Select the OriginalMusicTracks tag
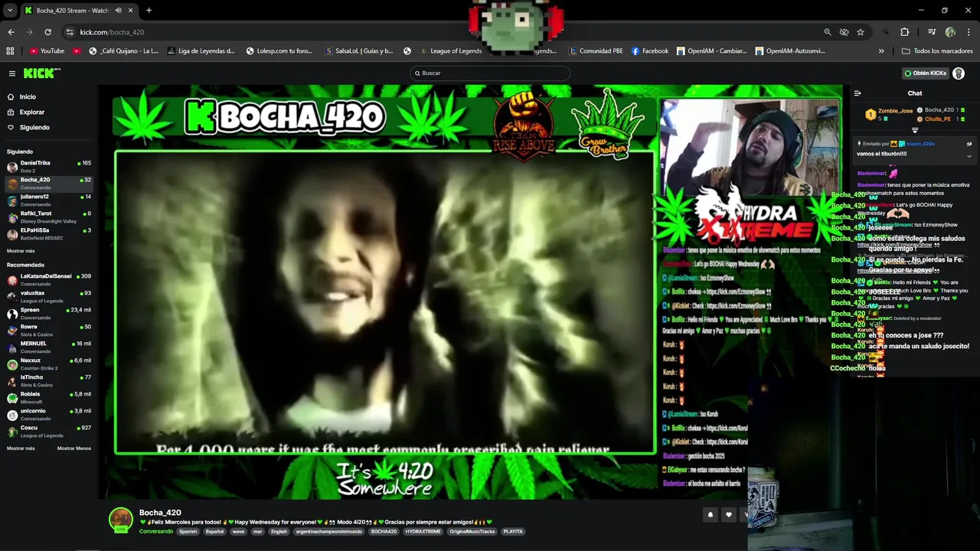The height and width of the screenshot is (551, 980). [472, 531]
